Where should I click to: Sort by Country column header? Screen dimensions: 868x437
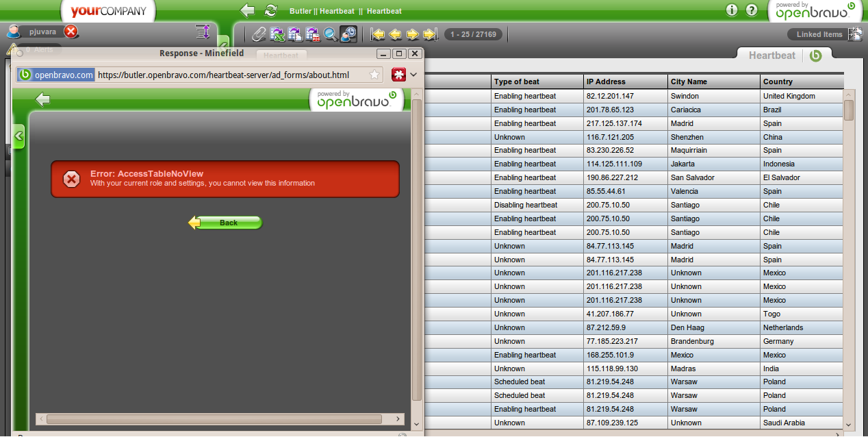coord(802,82)
